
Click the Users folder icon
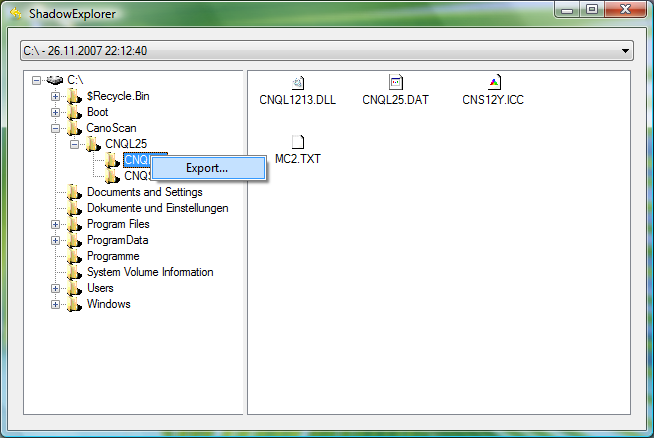point(74,288)
